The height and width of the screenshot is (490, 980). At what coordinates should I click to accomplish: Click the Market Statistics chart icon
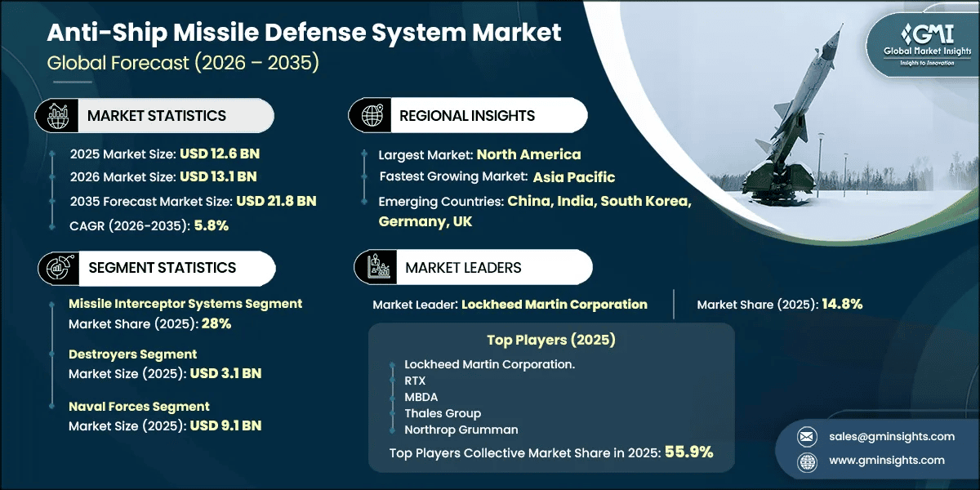57,115
